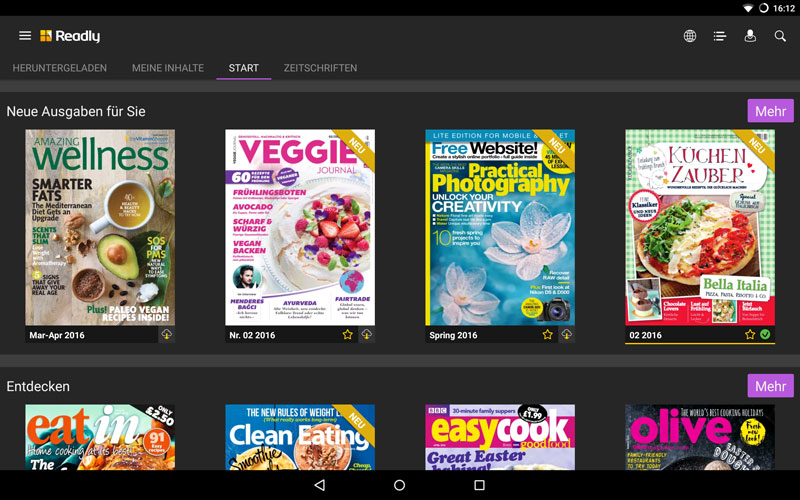Screen dimensions: 800x500
Task: Click the 'Mar-Apr 2016' issue label
Action: (57, 335)
